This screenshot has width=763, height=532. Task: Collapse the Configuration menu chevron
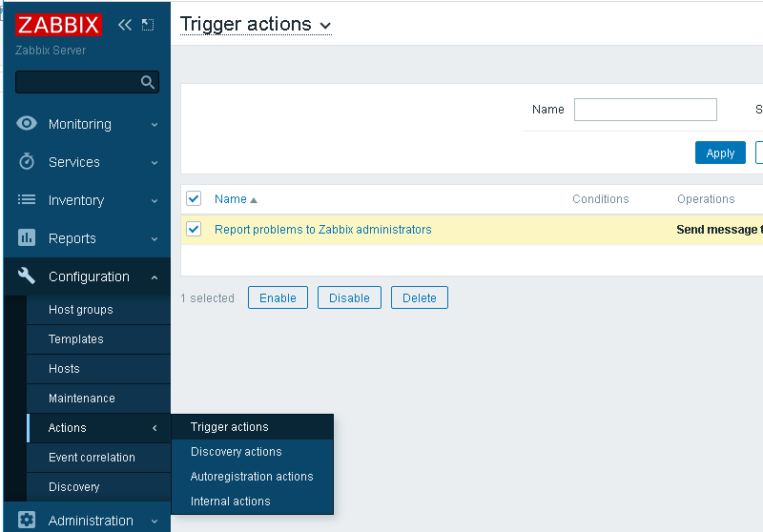(x=155, y=277)
